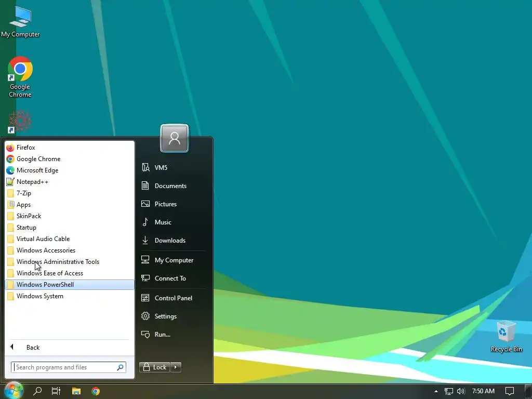Open the Run... dialog
The height and width of the screenshot is (399, 532).
coord(173,335)
